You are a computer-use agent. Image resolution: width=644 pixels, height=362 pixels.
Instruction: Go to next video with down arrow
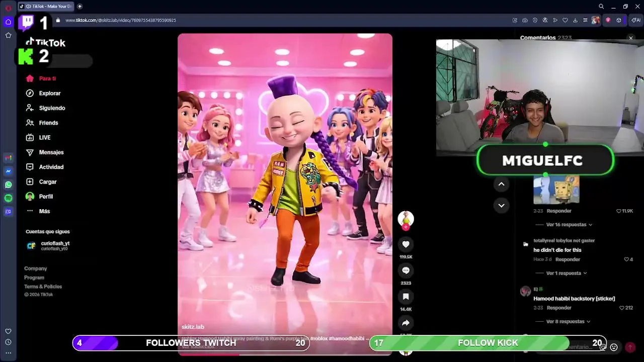click(x=501, y=205)
